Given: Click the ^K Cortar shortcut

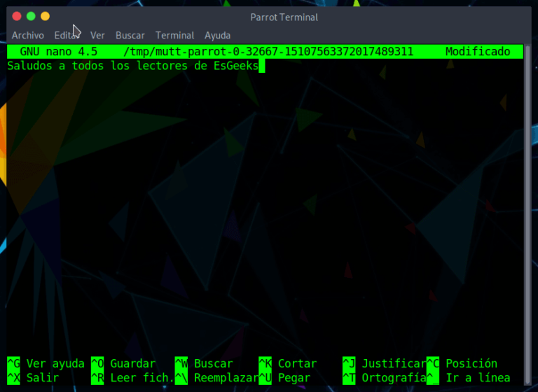Looking at the screenshot, I should [x=287, y=363].
